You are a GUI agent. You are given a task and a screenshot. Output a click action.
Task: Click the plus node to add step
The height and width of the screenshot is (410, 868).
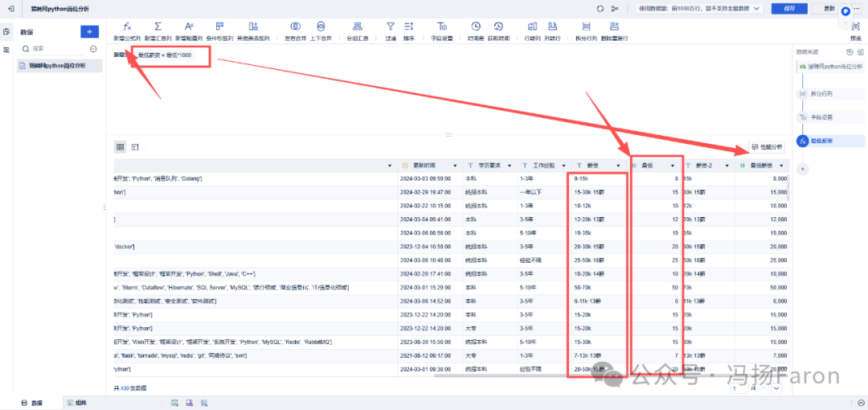[x=803, y=169]
